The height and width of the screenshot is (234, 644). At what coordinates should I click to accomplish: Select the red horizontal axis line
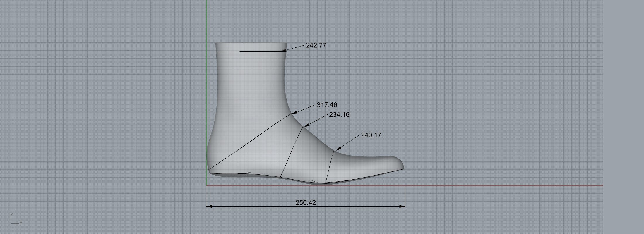coord(498,185)
